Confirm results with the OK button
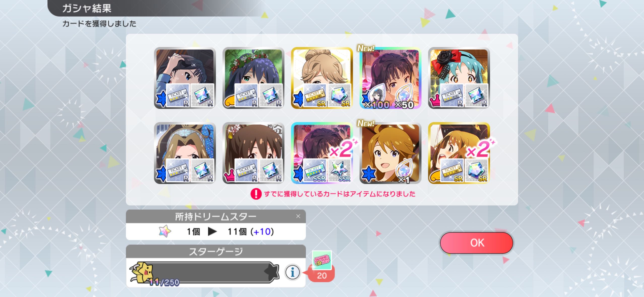This screenshot has width=644, height=297. tap(476, 243)
